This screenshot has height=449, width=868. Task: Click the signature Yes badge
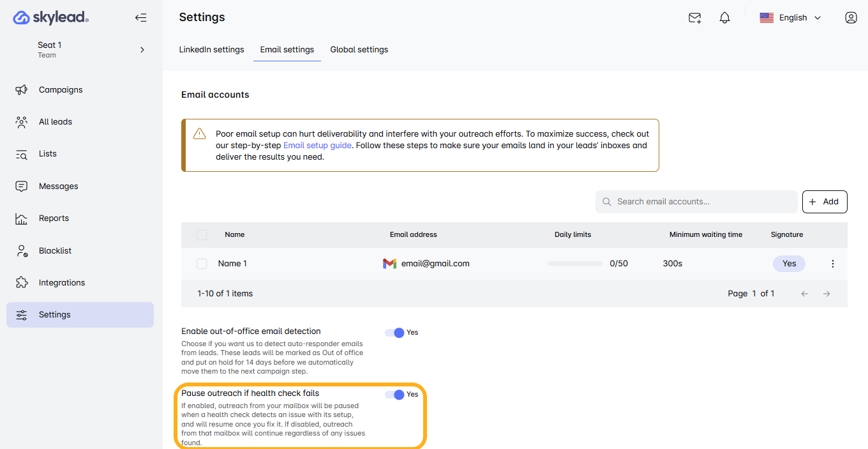point(789,264)
